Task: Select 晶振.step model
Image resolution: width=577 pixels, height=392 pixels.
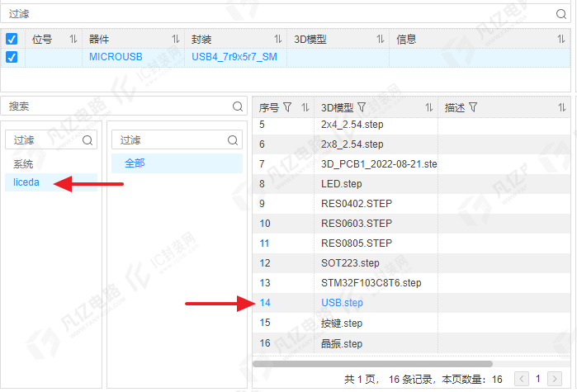Action: tap(342, 344)
